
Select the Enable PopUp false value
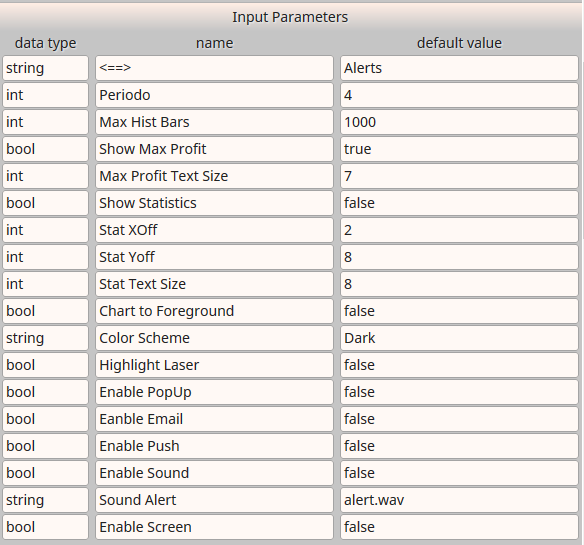pyautogui.click(x=459, y=392)
